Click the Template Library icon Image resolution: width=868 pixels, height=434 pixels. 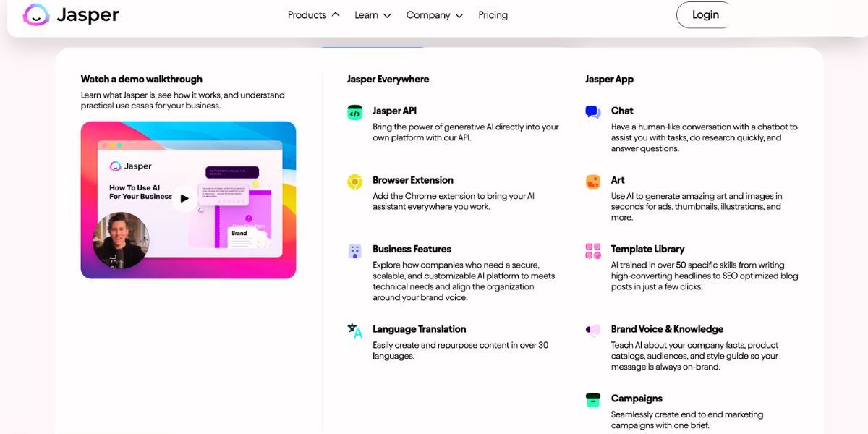[592, 250]
